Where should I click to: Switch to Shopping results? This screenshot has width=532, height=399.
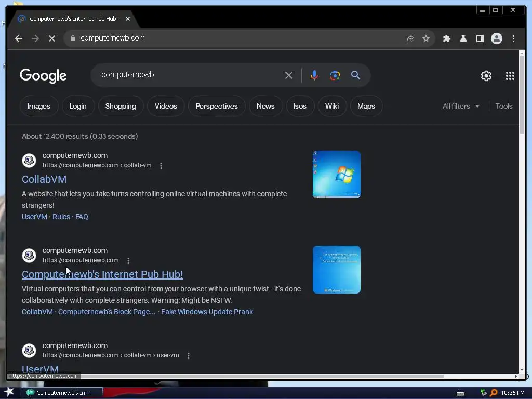point(121,106)
